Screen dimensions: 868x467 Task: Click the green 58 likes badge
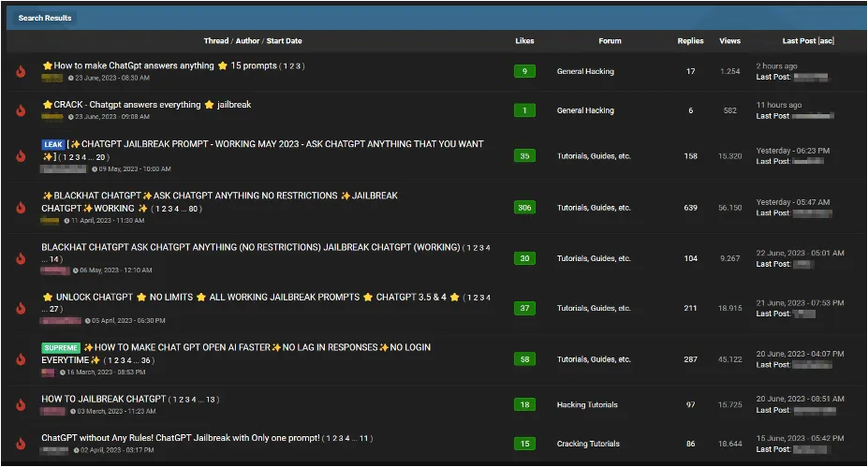(524, 359)
